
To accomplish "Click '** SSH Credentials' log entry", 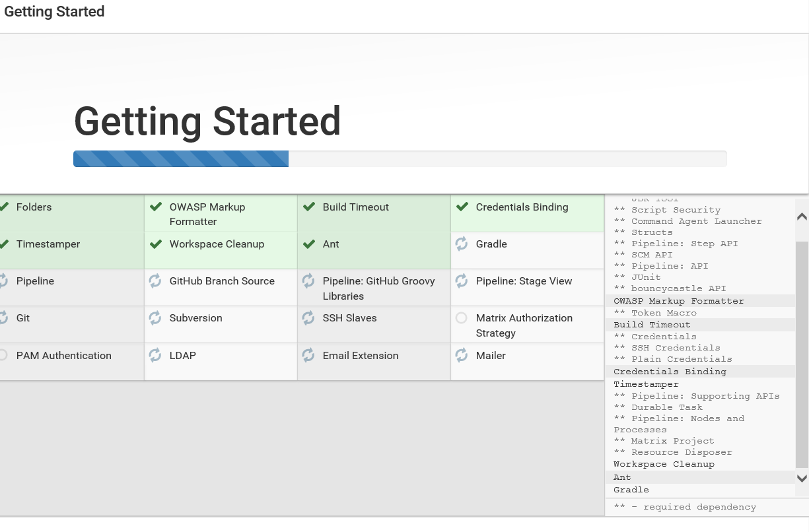I will click(667, 348).
